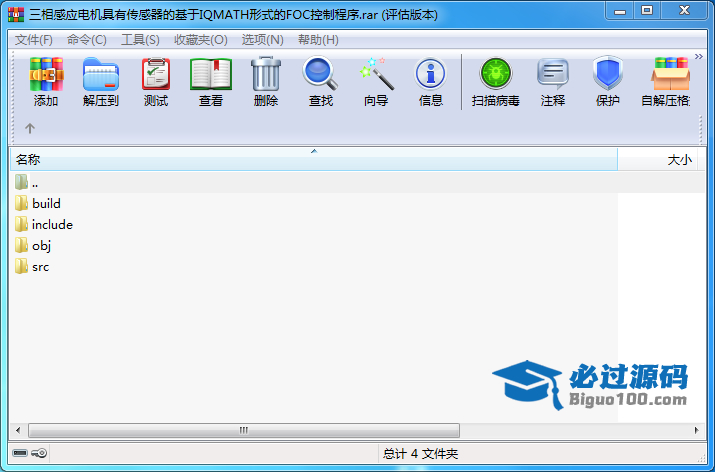715x472 pixels.
Task: Open the 工具(S) menu
Action: 140,40
